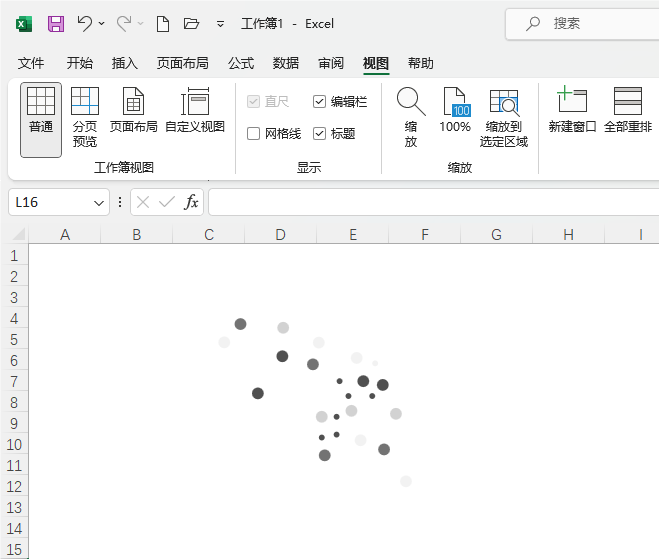Screen dimensions: 659x559
Task: Cancel entry with the X button
Action: (143, 203)
